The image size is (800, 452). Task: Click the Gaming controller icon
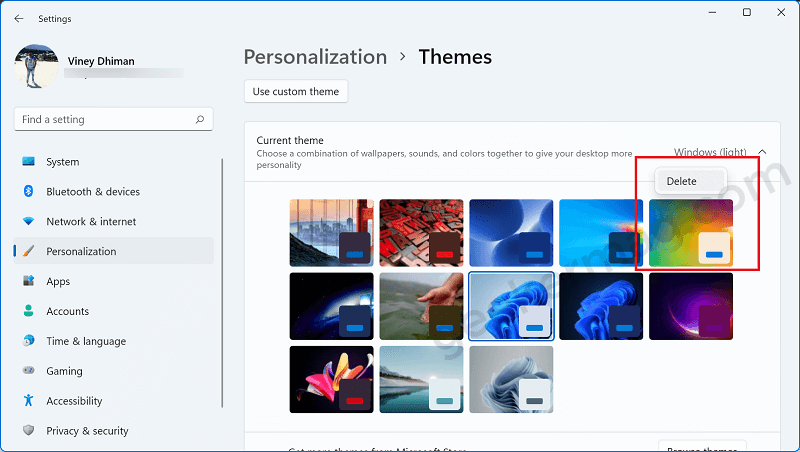(29, 370)
